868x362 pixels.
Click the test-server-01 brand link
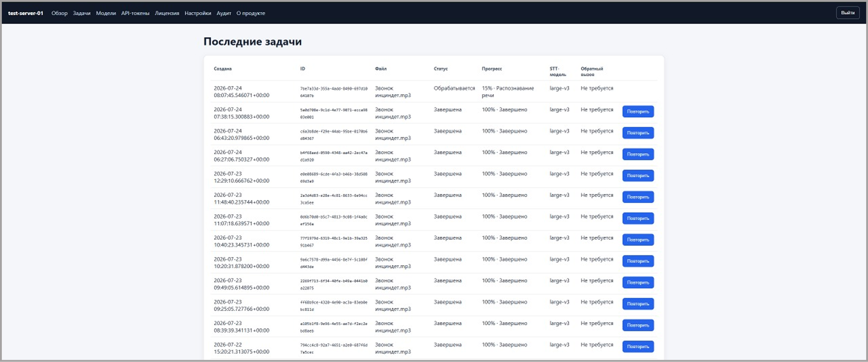point(26,13)
